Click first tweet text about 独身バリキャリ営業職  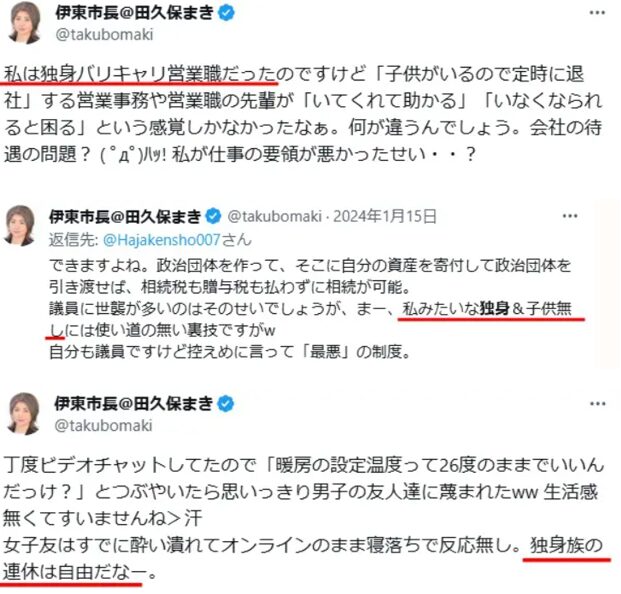(x=303, y=114)
